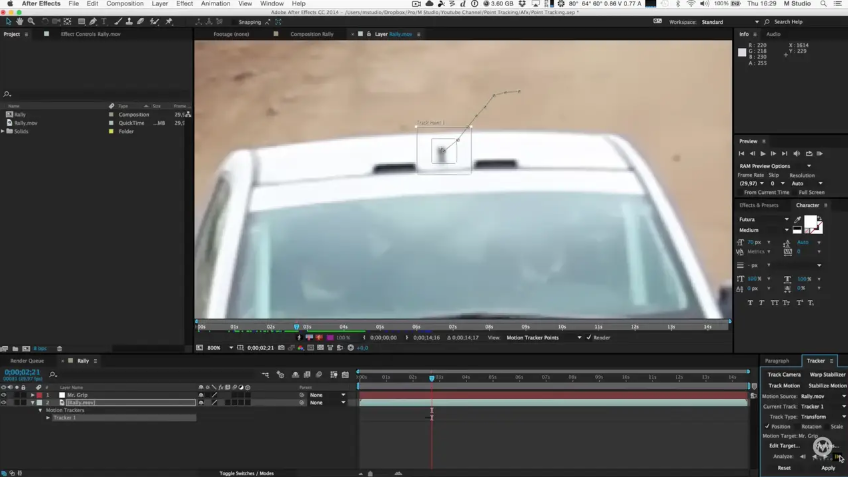Viewport: 848px width, 477px height.
Task: Click the Superscript button in Character panel
Action: [799, 303]
